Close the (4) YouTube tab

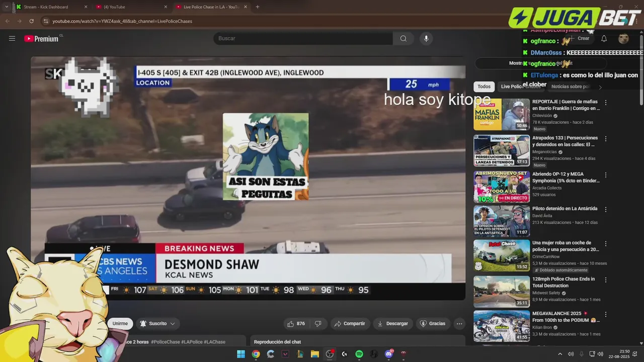166,7
